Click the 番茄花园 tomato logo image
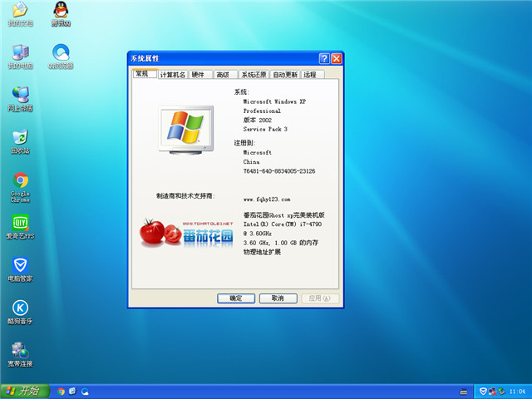532x399 pixels. (186, 233)
